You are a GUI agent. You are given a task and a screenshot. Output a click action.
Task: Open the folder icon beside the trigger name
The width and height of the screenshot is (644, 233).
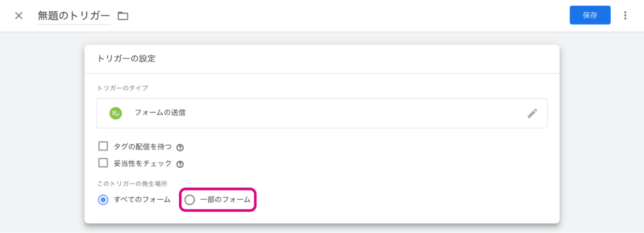click(123, 16)
